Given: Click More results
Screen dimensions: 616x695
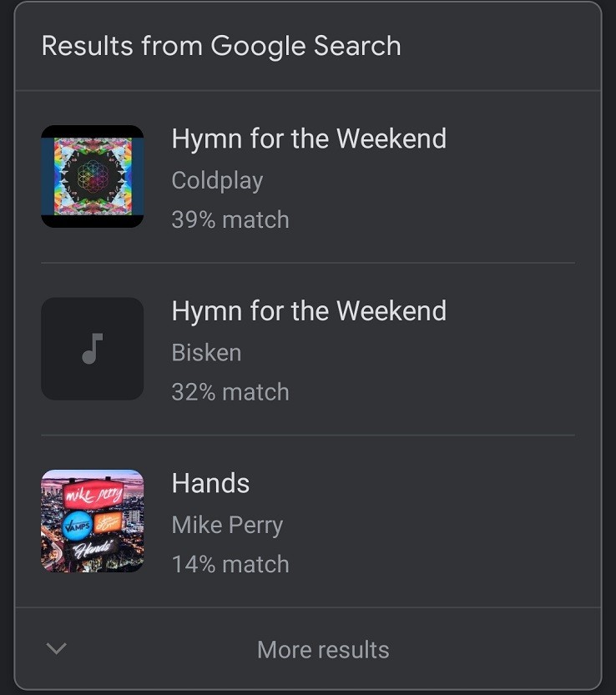Looking at the screenshot, I should pos(323,650).
